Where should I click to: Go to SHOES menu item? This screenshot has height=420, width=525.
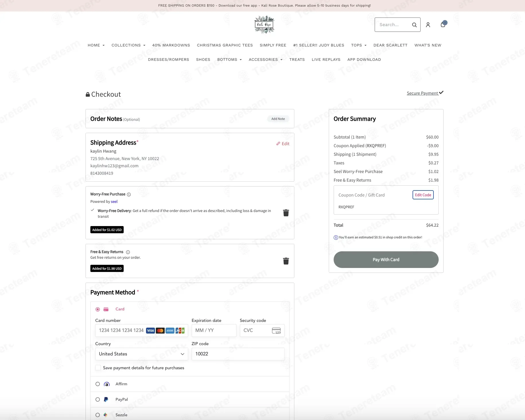[x=203, y=60]
